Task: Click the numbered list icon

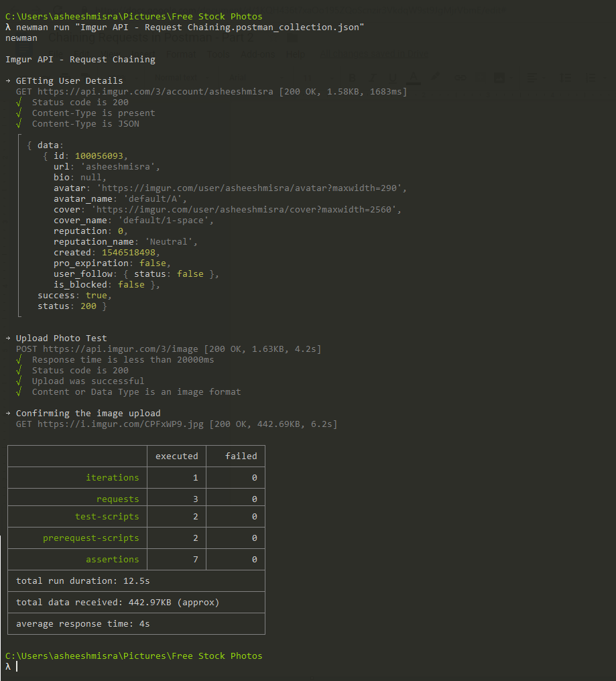Action: tap(592, 76)
